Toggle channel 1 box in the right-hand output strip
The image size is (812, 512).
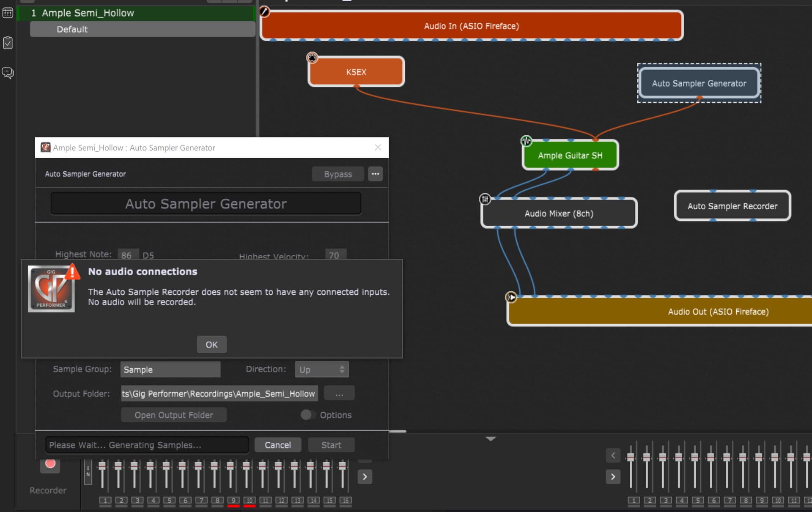coord(634,501)
